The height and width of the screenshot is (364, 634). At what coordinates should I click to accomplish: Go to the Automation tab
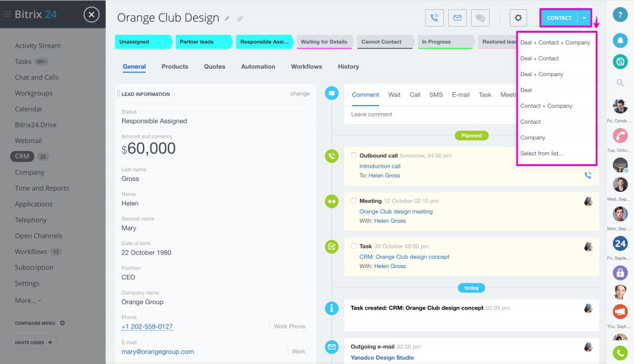[x=258, y=67]
